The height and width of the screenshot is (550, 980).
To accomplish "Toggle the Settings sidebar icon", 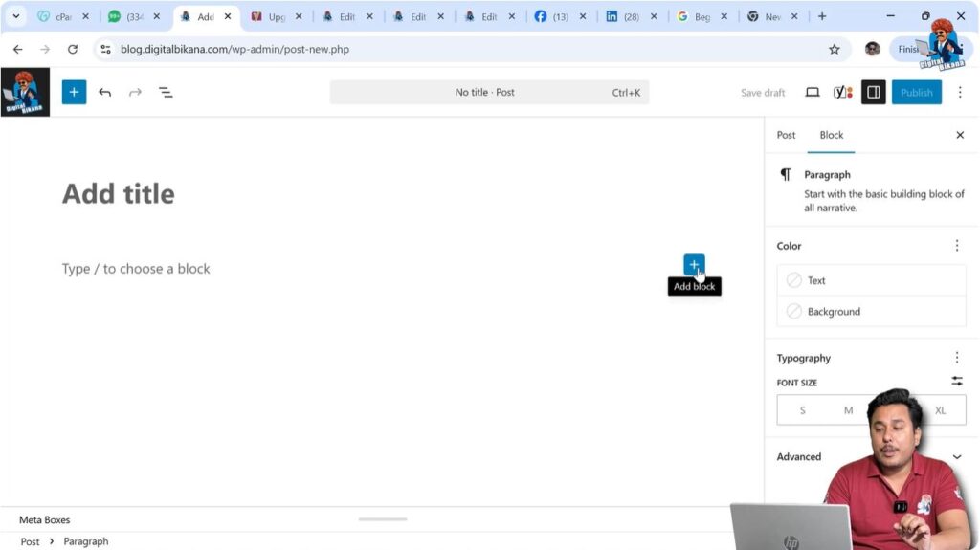I will (x=873, y=93).
